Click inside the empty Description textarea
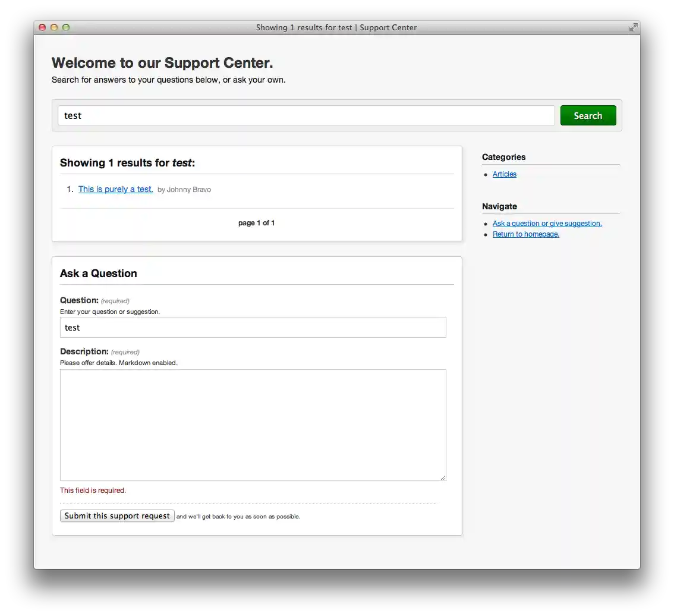This screenshot has height=616, width=674. click(x=253, y=424)
